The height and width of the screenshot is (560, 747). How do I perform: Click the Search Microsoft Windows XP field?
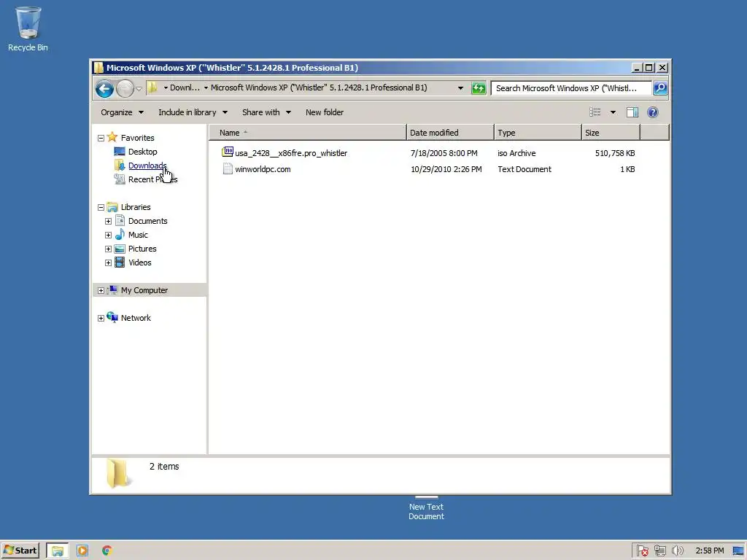(570, 88)
